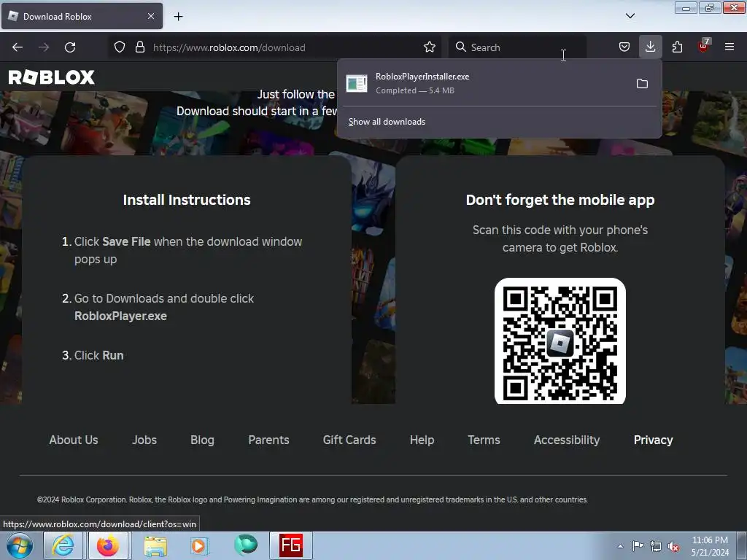Click the Windows Start button

20,545
